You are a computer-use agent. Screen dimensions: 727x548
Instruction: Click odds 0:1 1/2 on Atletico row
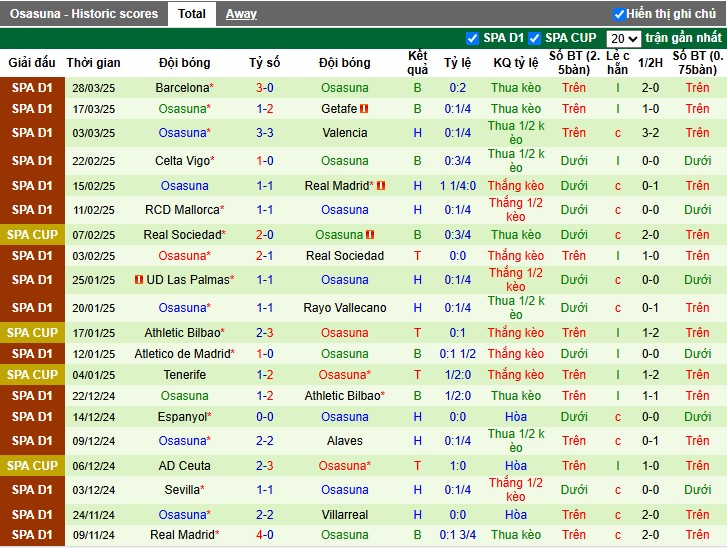[458, 354]
